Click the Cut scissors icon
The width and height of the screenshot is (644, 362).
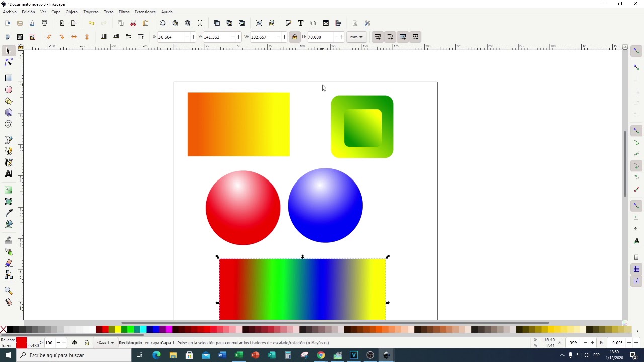coord(133,23)
